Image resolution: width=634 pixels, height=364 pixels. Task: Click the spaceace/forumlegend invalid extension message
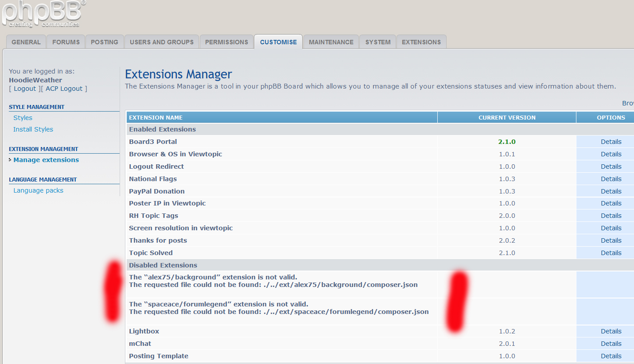279,308
